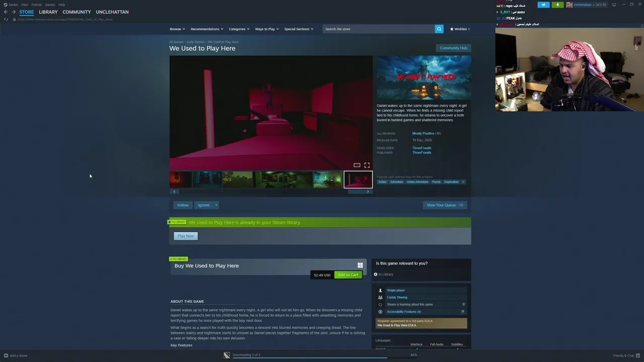Select the first red screenshot thumbnail
This screenshot has width=644, height=362.
181,179
